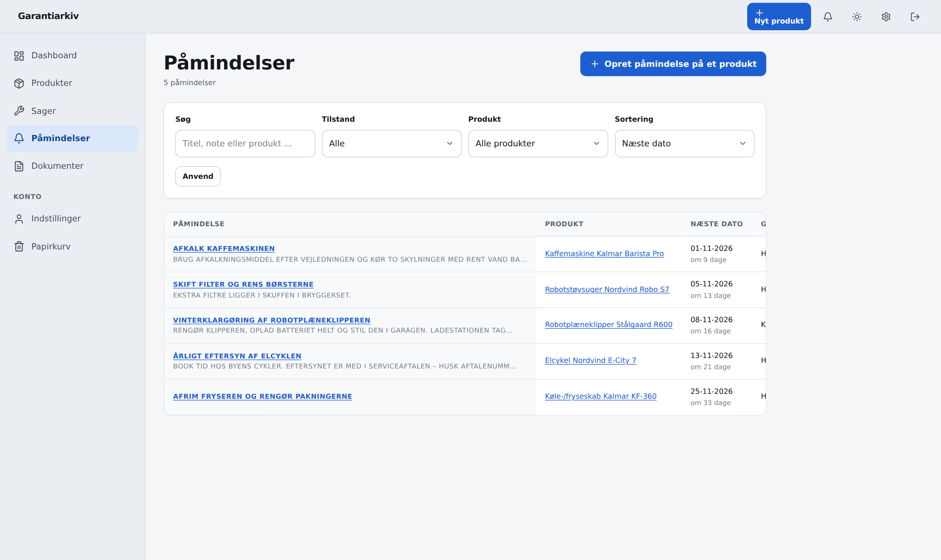Click the Nyt produkt button
This screenshot has width=941, height=560.
[779, 16]
